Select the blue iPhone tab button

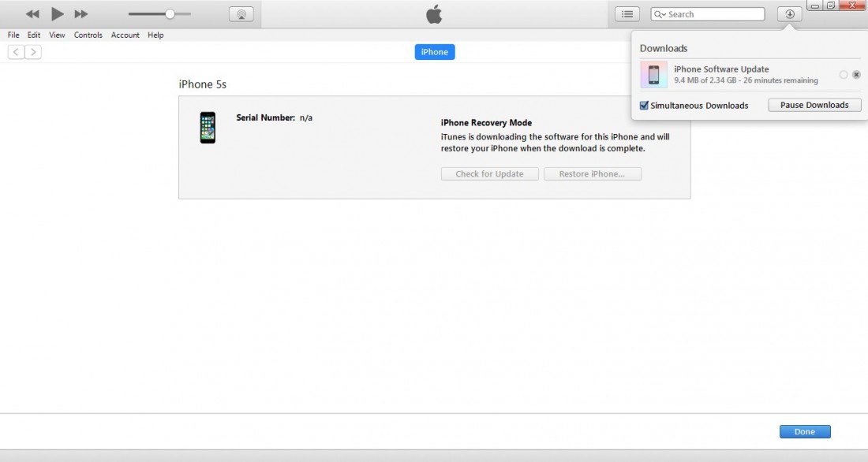tap(435, 52)
